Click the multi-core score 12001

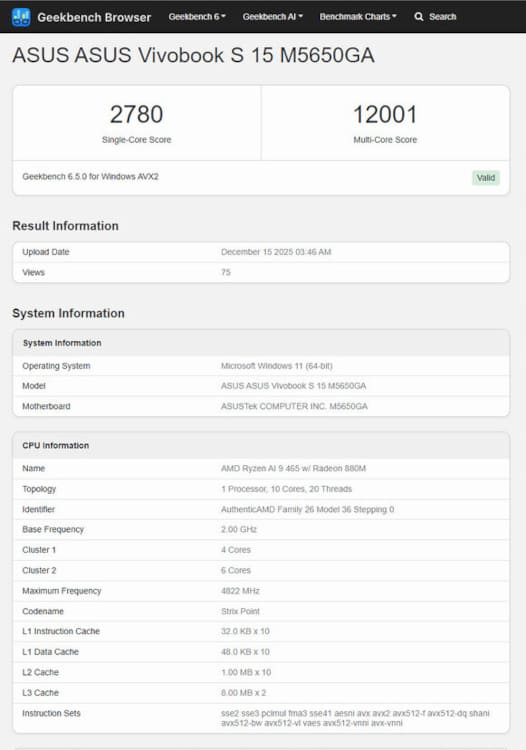(385, 114)
